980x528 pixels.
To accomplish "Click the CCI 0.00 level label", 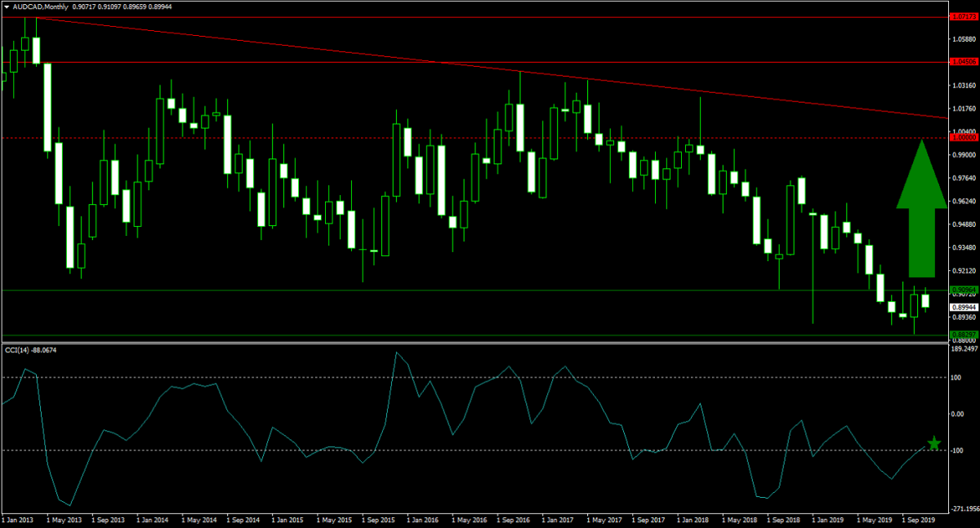I will point(959,414).
